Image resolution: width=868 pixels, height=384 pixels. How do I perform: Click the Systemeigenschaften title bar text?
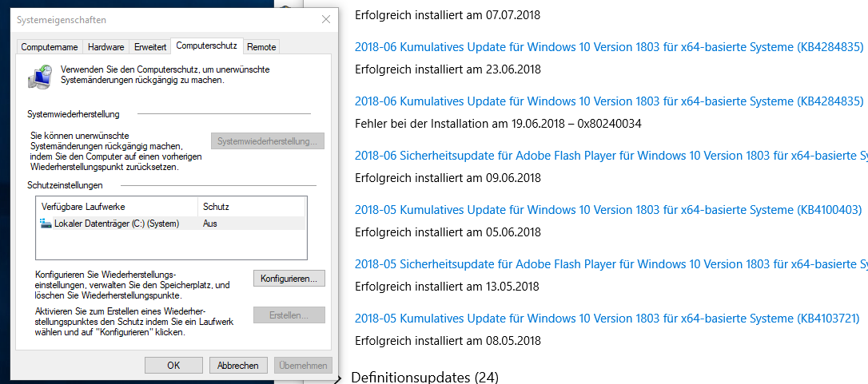pyautogui.click(x=62, y=20)
